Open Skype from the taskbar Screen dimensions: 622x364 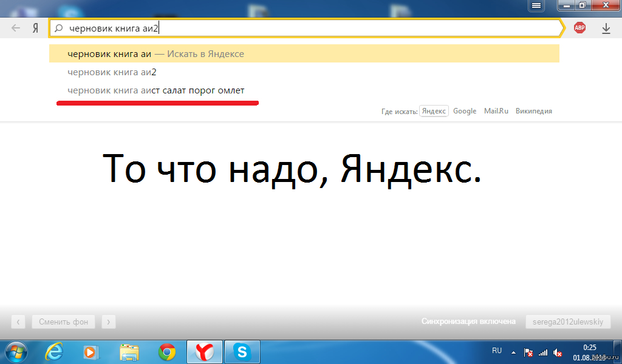pos(242,351)
